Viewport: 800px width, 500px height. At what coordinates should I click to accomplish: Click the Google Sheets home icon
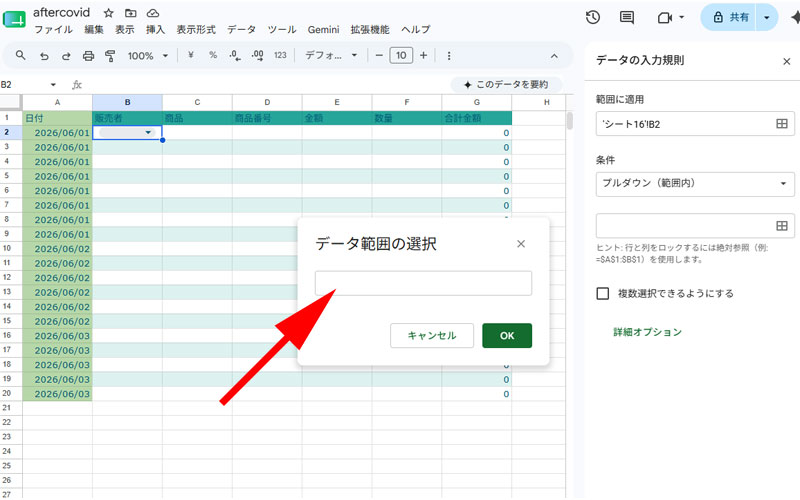[14, 19]
